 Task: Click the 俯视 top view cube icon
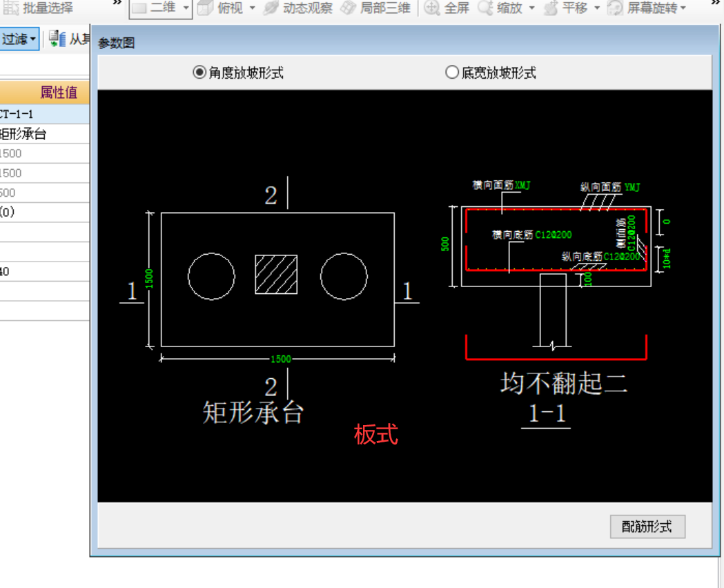click(x=204, y=8)
